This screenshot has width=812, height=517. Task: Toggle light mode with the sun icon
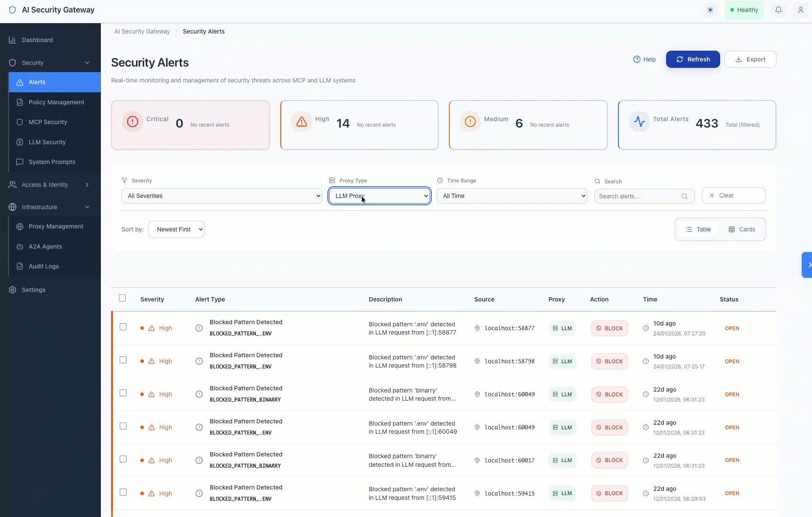pos(710,10)
